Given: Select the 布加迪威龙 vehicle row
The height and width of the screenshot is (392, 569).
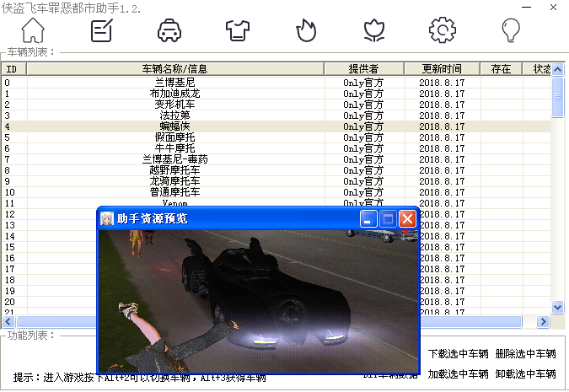Looking at the screenshot, I should [x=276, y=94].
